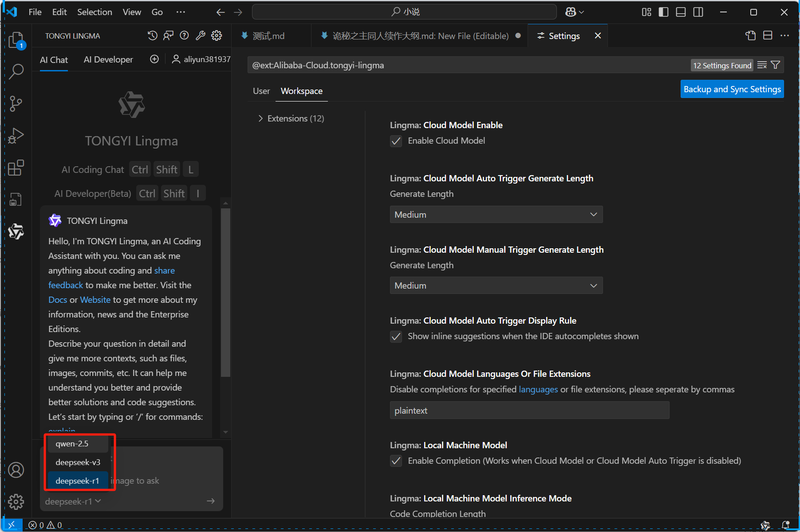The width and height of the screenshot is (800, 532).
Task: Open Lingma settings gear icon
Action: pos(217,36)
